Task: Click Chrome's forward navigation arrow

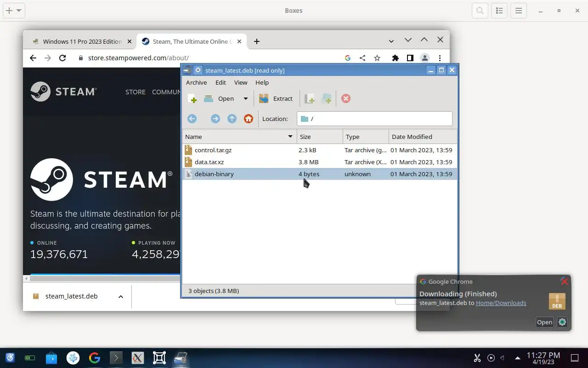Action: [x=48, y=58]
